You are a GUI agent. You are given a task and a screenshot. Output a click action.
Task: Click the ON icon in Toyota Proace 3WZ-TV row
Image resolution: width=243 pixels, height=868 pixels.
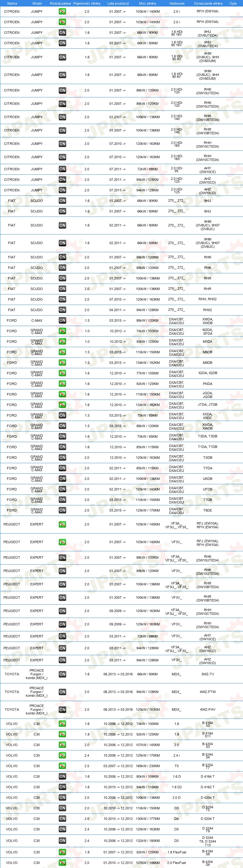pyautogui.click(x=62, y=674)
